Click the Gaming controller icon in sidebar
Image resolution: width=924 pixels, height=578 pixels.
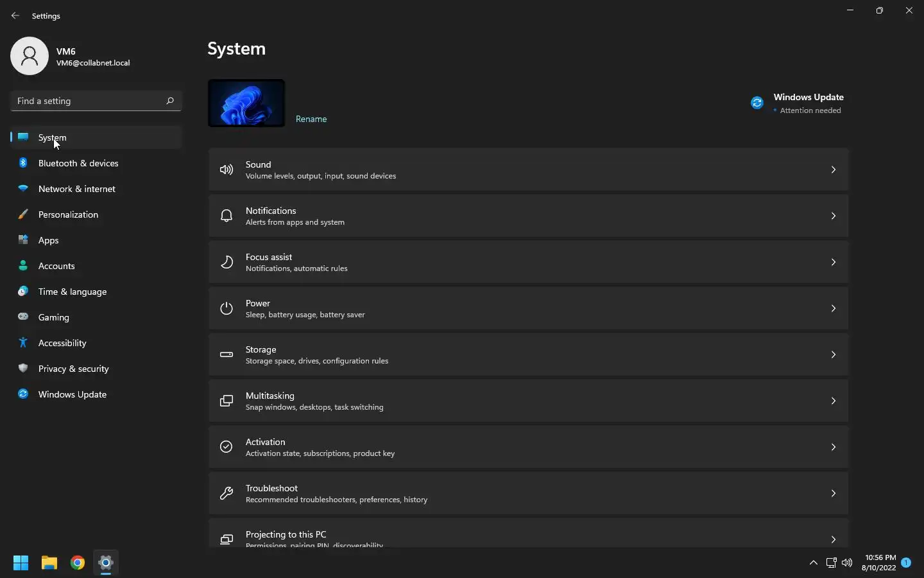tap(23, 317)
